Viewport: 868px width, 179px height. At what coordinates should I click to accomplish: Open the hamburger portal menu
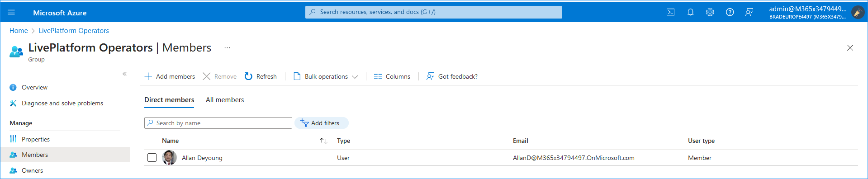11,12
